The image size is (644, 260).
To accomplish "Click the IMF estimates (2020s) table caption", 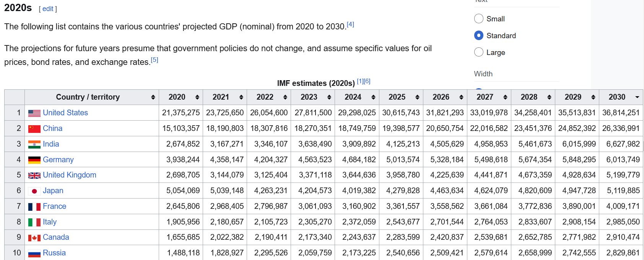I will point(316,83).
